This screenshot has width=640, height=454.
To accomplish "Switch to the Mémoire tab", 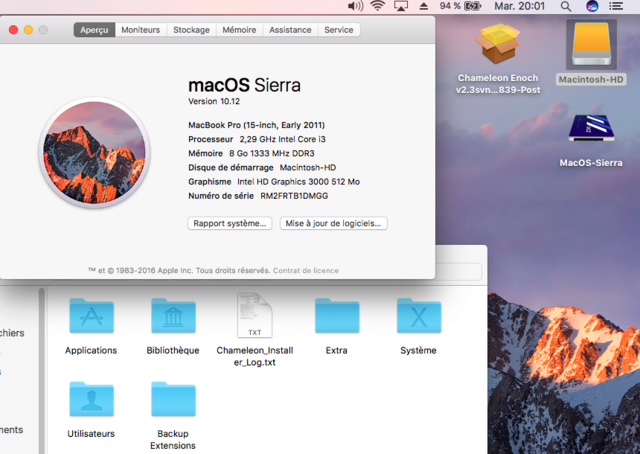I will pyautogui.click(x=239, y=30).
